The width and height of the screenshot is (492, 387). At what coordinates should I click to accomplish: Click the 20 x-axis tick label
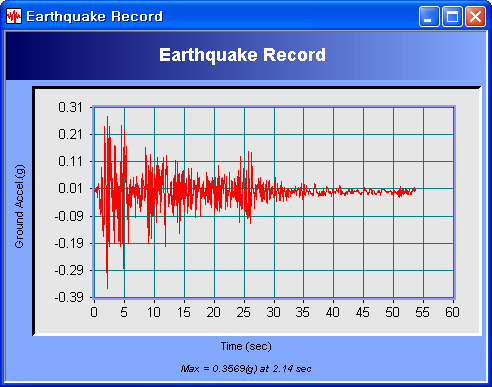click(x=213, y=312)
